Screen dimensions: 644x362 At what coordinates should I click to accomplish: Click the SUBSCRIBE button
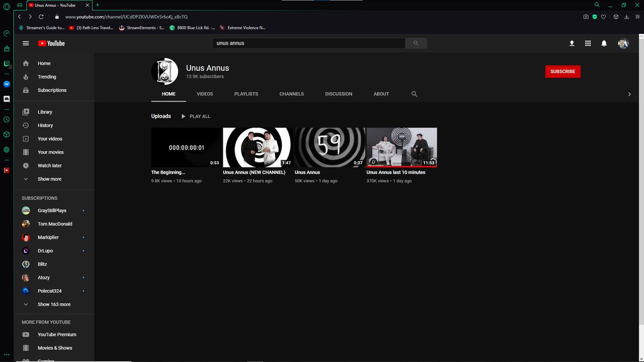point(563,71)
